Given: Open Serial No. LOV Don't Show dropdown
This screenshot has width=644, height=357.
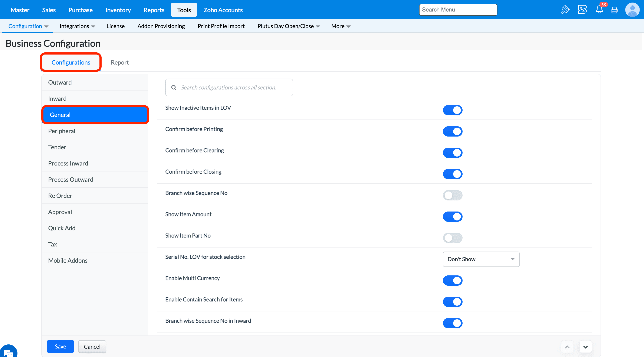Looking at the screenshot, I should [481, 259].
